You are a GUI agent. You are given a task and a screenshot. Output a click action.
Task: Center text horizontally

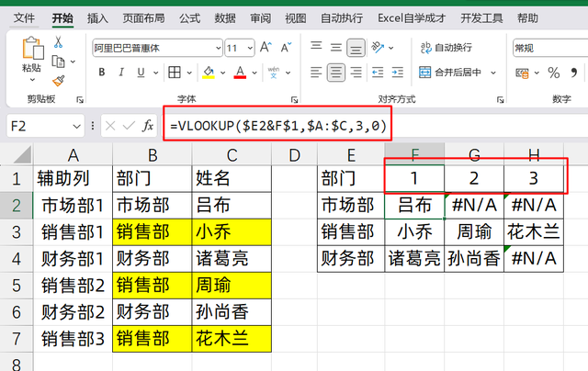(336, 73)
